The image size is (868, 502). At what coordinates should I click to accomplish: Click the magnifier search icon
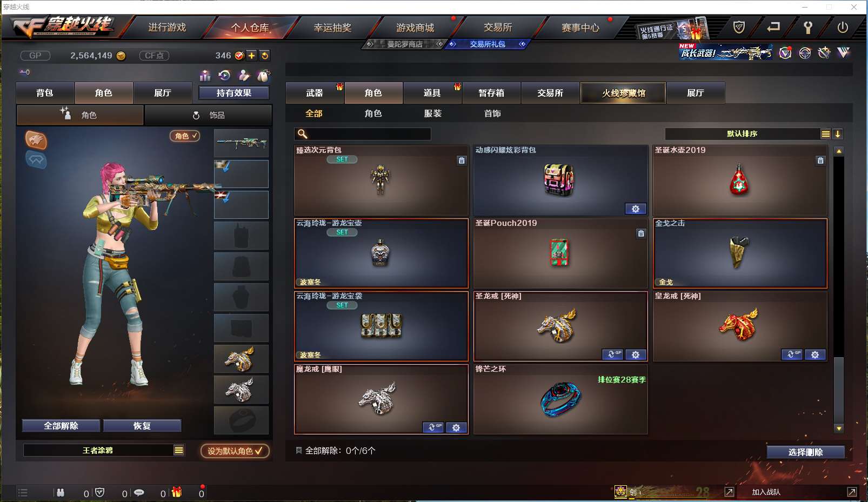[303, 134]
